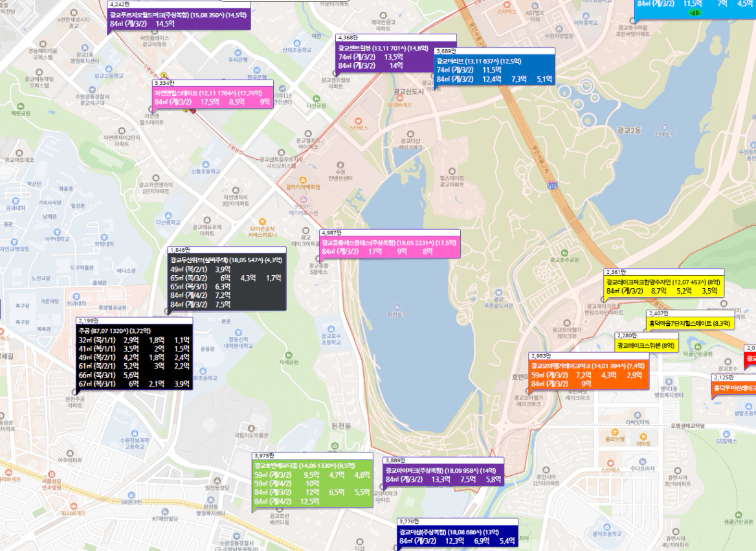
Task: Open the pink 자연앤힐스테이트 price label
Action: coord(212,97)
